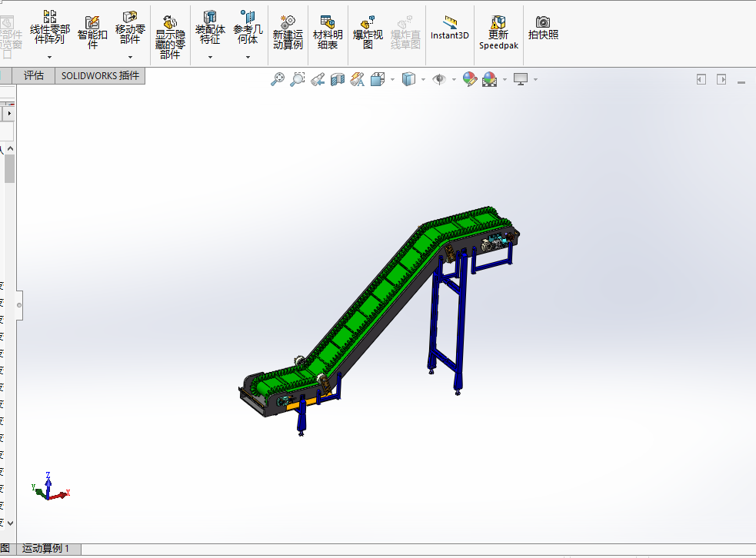Expand the View Orientation dropdown arrow

tap(392, 79)
